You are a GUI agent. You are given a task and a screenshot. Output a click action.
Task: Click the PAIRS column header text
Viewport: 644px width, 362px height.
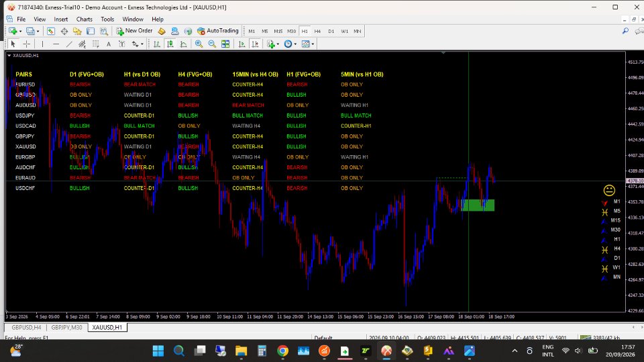click(24, 75)
